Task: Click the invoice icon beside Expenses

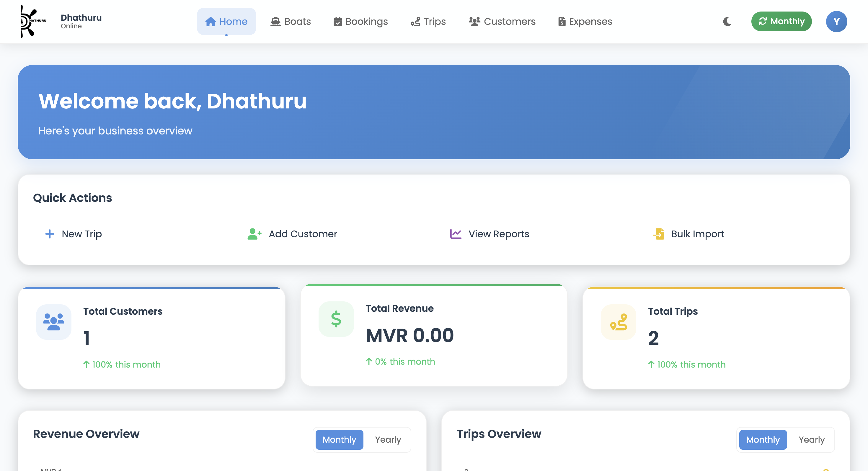Action: pos(562,22)
